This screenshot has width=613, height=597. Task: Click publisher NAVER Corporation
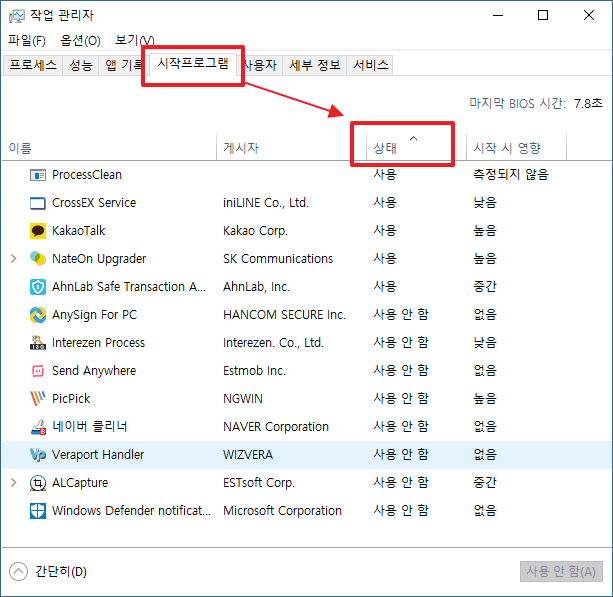tap(276, 427)
